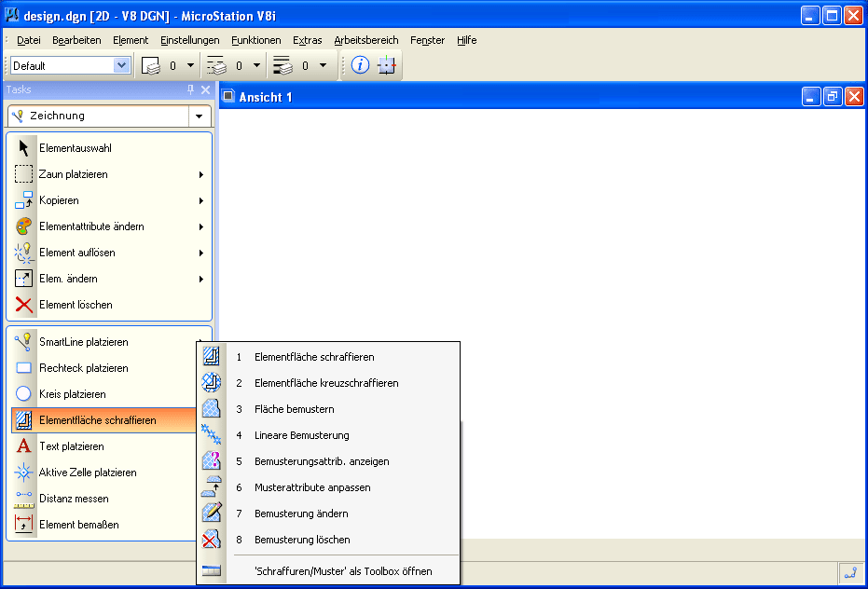Viewport: 868px width, 589px height.
Task: Expand the Zaun platzieren submenu arrow
Action: [201, 174]
